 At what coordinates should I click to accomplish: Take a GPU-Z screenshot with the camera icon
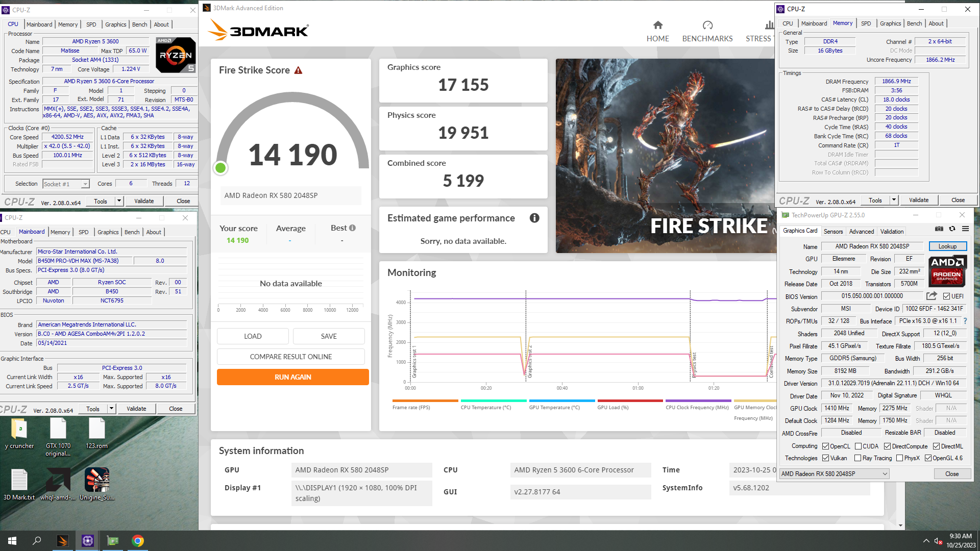click(x=939, y=229)
